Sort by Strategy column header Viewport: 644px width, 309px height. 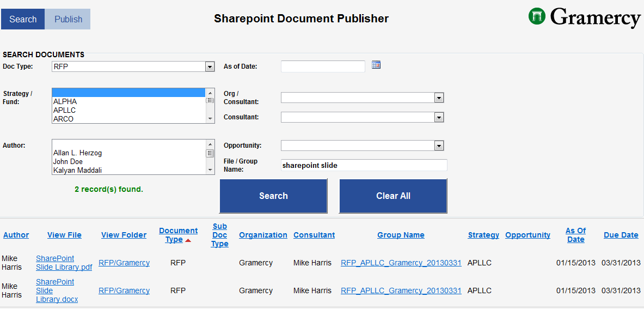pyautogui.click(x=483, y=235)
